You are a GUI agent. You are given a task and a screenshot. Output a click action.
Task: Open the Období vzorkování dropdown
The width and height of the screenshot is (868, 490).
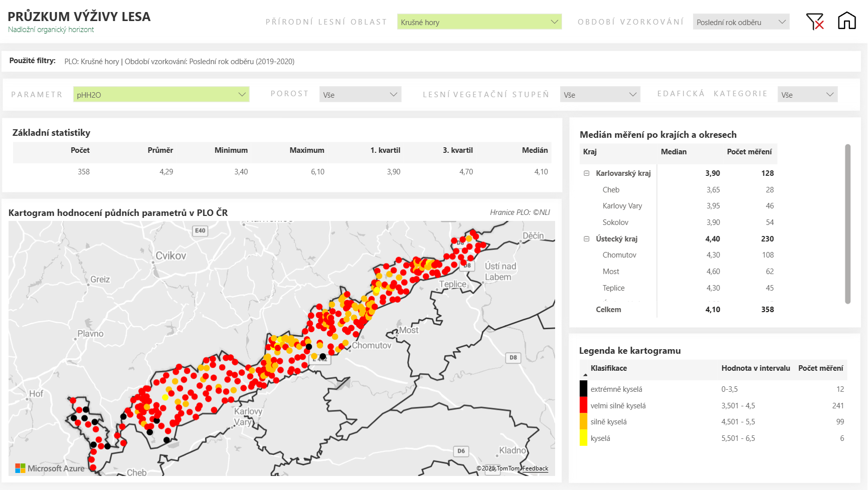point(741,22)
